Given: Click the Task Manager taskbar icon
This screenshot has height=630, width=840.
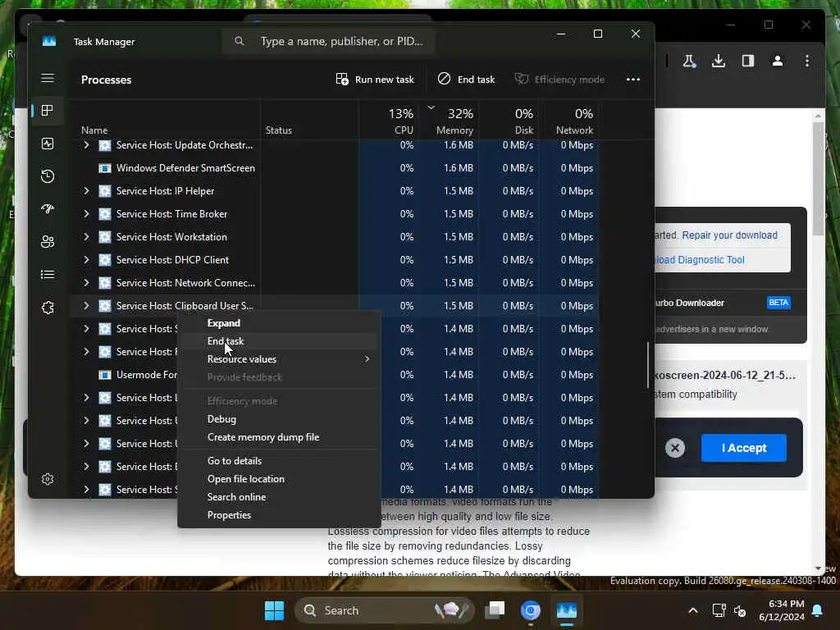Looking at the screenshot, I should pos(566,610).
